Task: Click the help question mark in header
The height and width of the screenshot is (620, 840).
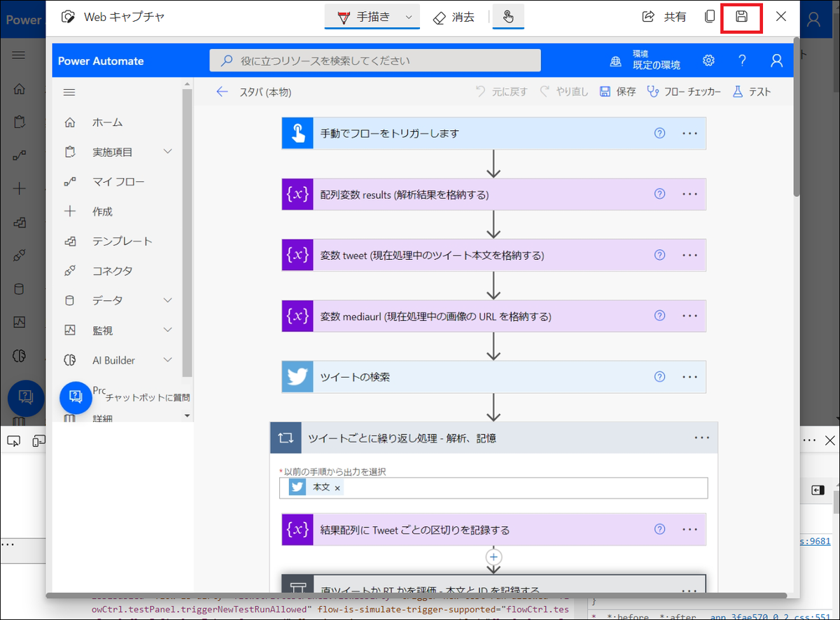Action: [x=742, y=60]
